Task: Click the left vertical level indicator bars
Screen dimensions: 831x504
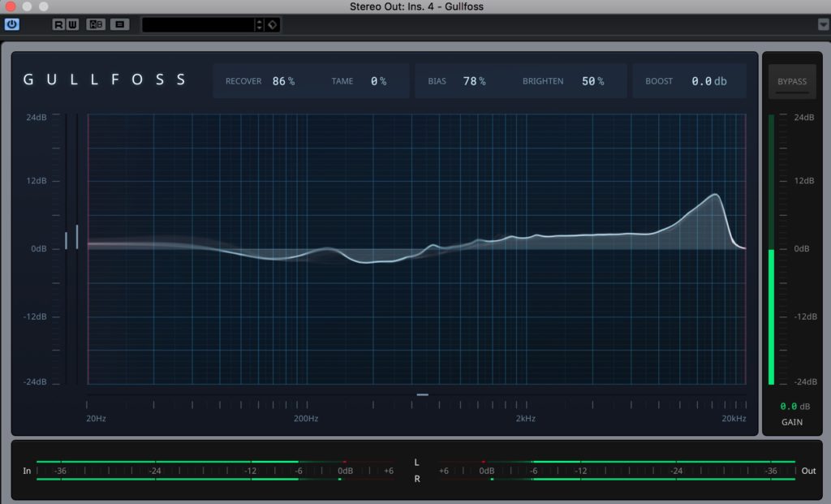Action: click(x=71, y=238)
